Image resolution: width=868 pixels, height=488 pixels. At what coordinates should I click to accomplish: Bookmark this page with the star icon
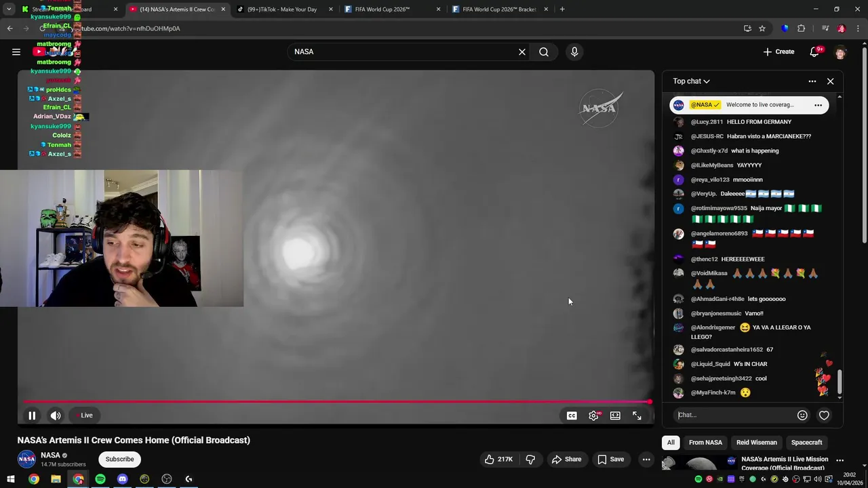(x=762, y=28)
